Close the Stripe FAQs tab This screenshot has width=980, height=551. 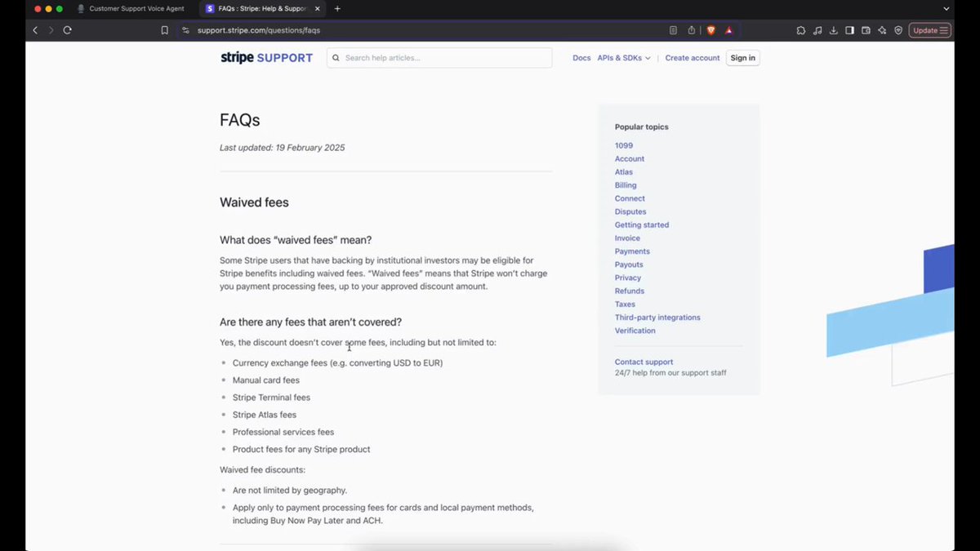coord(317,8)
